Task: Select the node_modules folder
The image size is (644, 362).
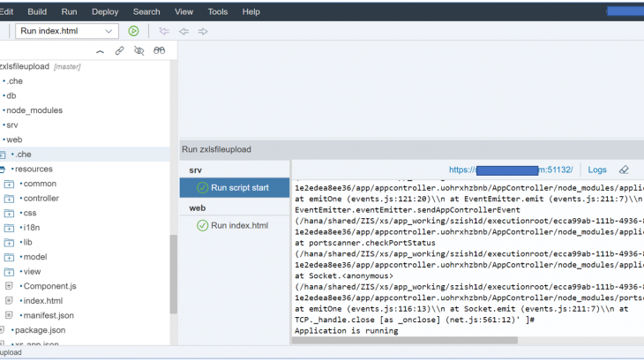Action: pyautogui.click(x=34, y=110)
